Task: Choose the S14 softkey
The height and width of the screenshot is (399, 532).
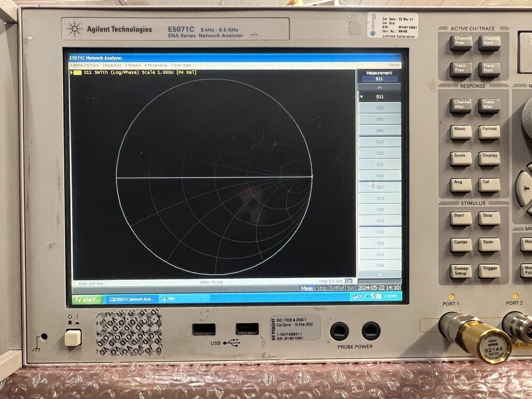Action: pos(380,232)
